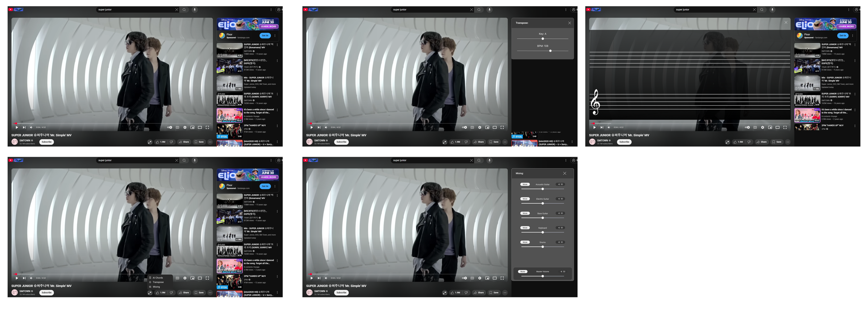Click AI sparkle button beneath the popup menu

coord(150,293)
